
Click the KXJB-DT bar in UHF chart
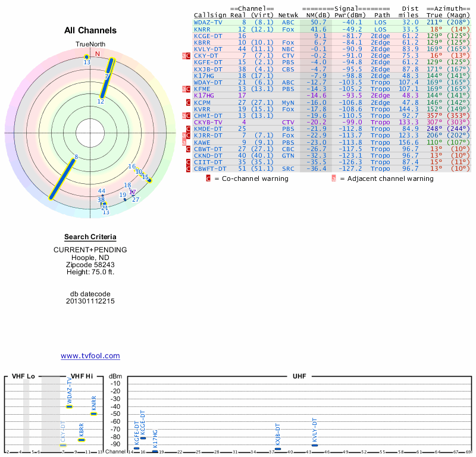tap(278, 449)
